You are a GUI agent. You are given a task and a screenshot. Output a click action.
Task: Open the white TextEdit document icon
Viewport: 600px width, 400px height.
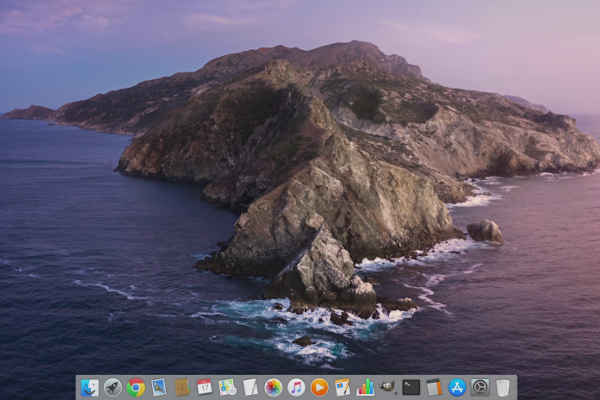(250, 388)
